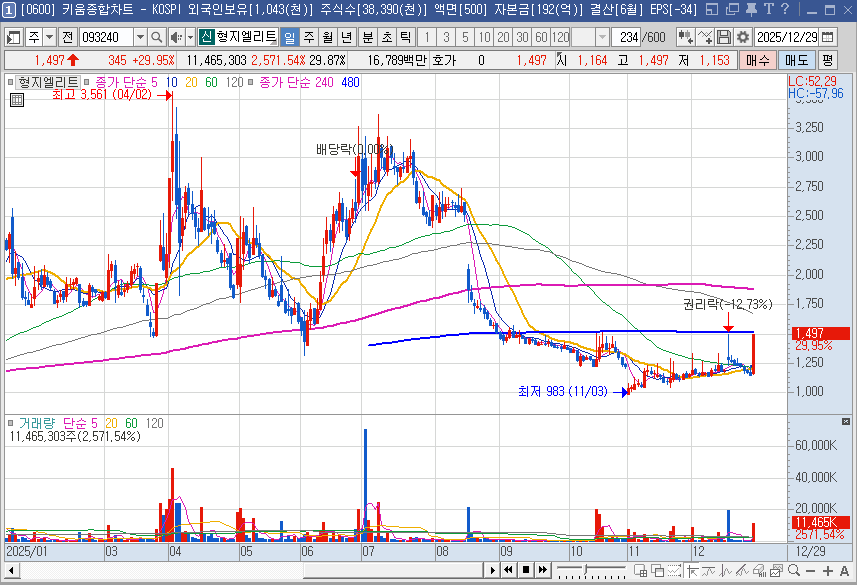Click the screen layout icon in title bar
Viewport: 857px width, 585px height.
click(x=712, y=9)
